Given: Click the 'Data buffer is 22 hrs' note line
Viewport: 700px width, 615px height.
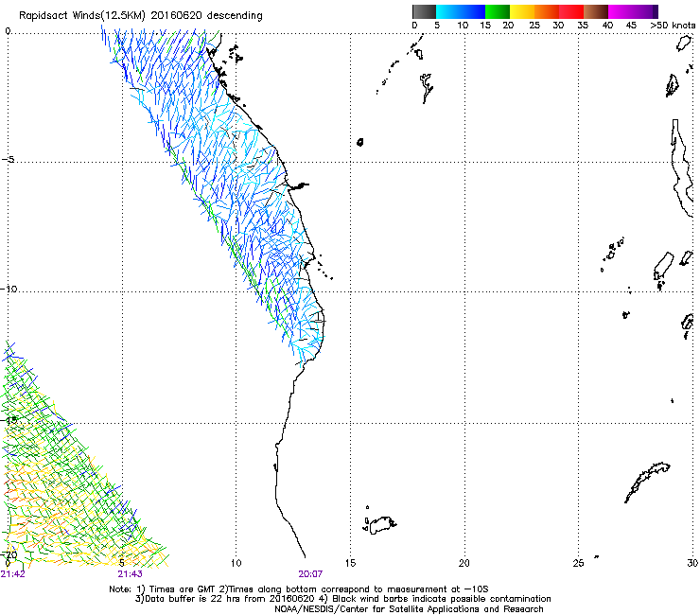Looking at the screenshot, I should tap(342, 599).
